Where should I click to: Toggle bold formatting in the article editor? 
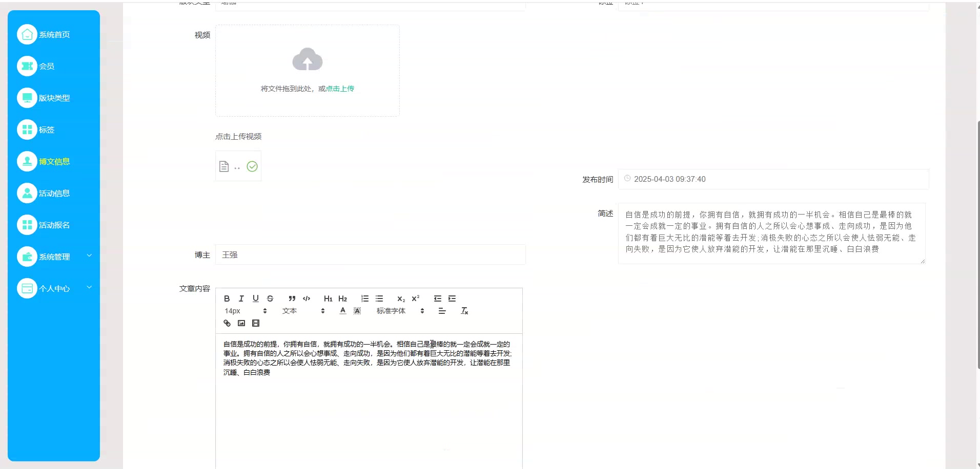[227, 299]
